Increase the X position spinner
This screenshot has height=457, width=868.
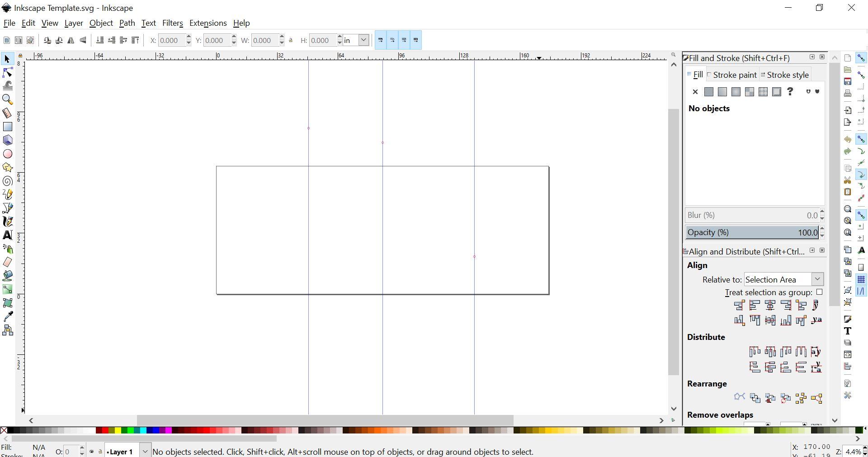click(189, 37)
